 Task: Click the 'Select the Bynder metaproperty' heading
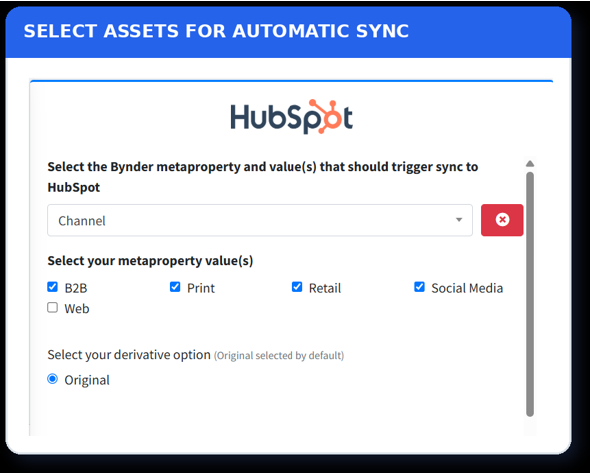coord(263,177)
